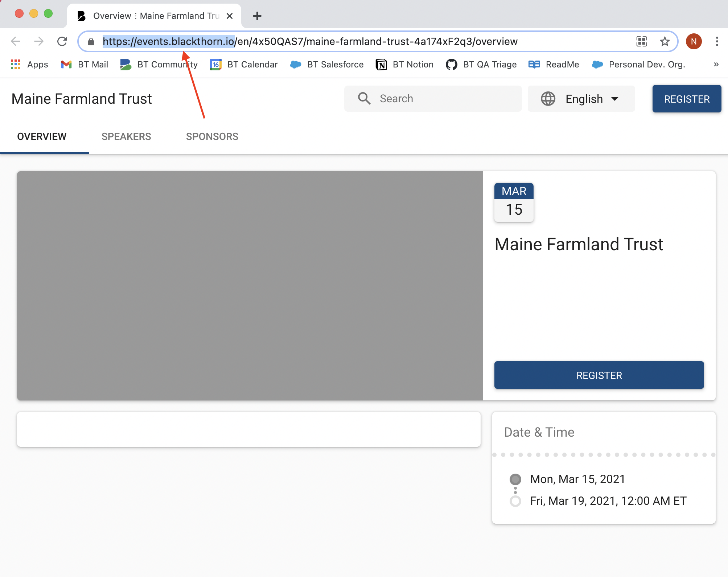Click the Maine Farmland Trust header title

point(82,99)
